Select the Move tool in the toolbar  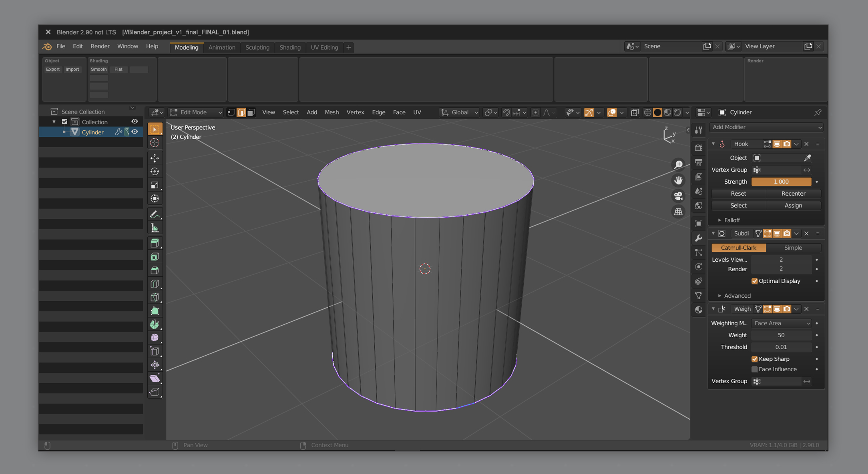click(x=155, y=158)
